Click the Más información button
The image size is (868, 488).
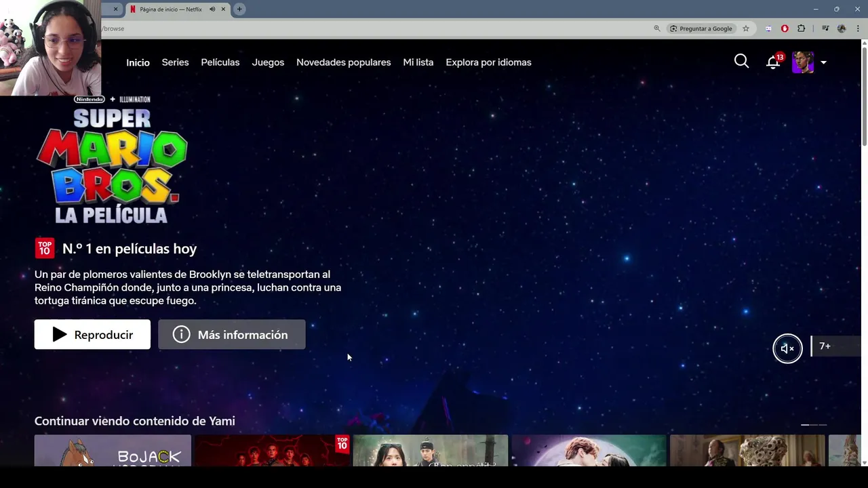click(232, 335)
